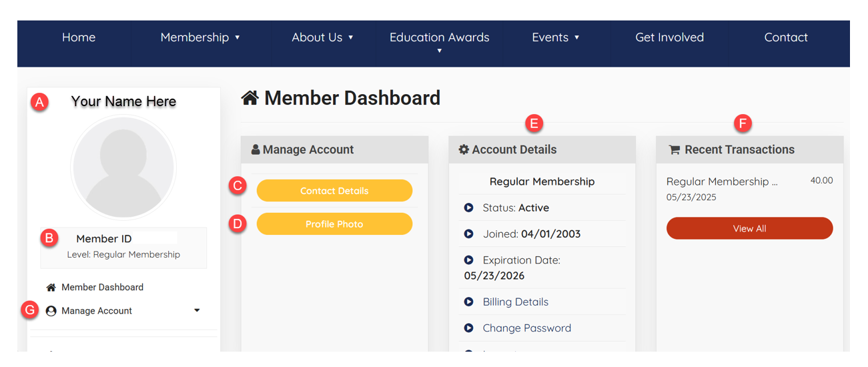Click the person icon in Manage Account panel header
The image size is (868, 367).
pos(256,150)
